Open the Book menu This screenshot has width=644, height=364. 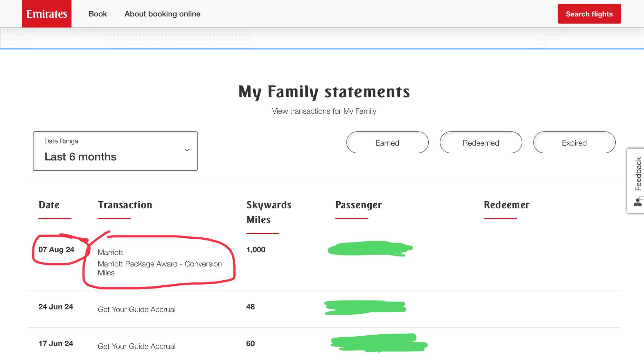tap(98, 14)
